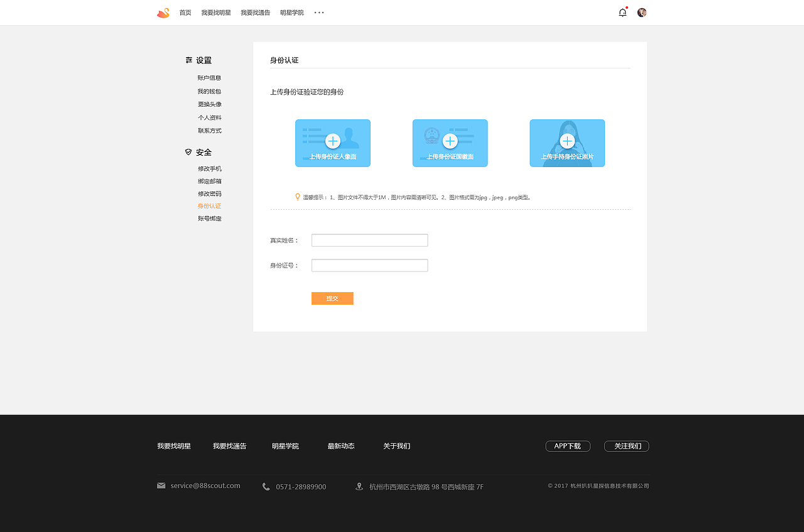Viewport: 804px width, 532px height.
Task: Open 我要找通告 in the top navigation
Action: [x=256, y=13]
